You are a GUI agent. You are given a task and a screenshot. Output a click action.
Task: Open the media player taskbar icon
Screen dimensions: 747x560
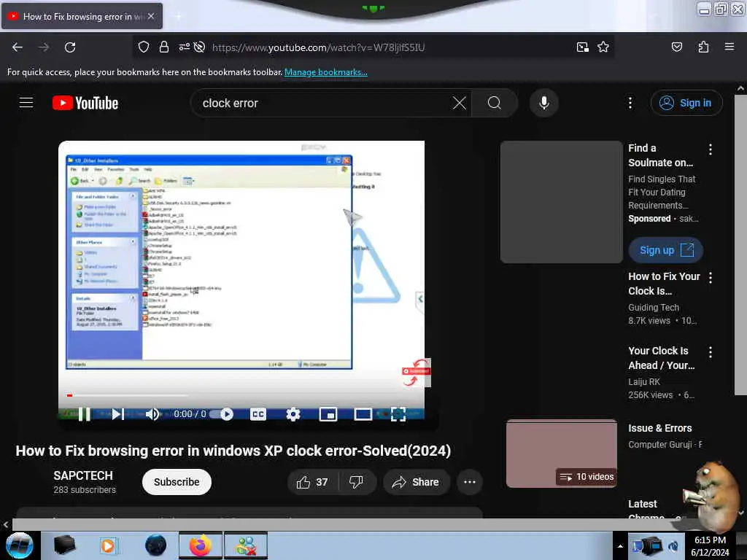108,545
